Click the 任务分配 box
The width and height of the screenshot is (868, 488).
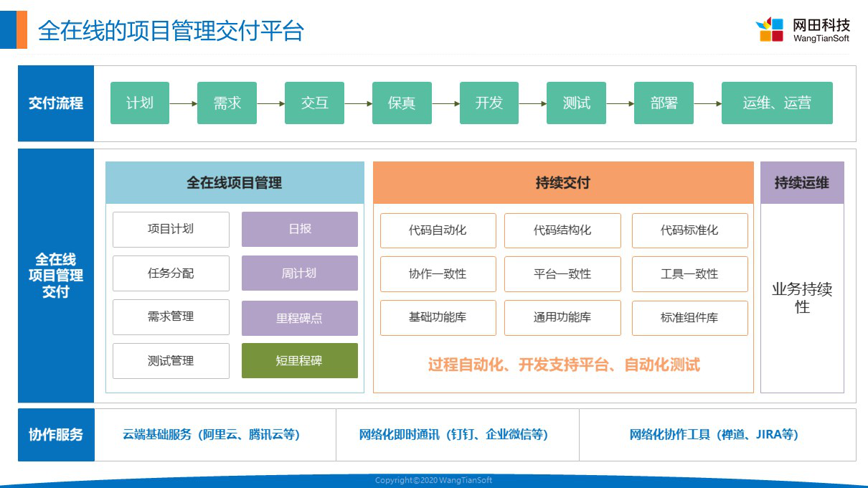click(x=171, y=273)
